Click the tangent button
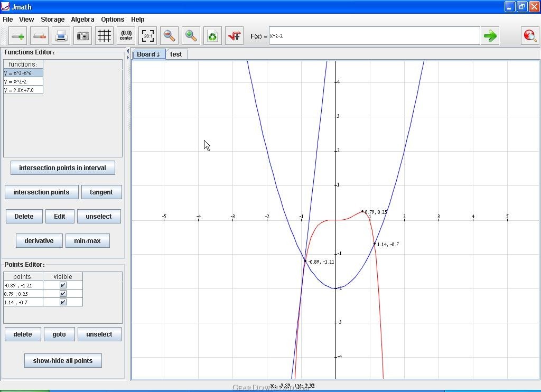Viewport: 541px width, 392px height. coord(101,192)
